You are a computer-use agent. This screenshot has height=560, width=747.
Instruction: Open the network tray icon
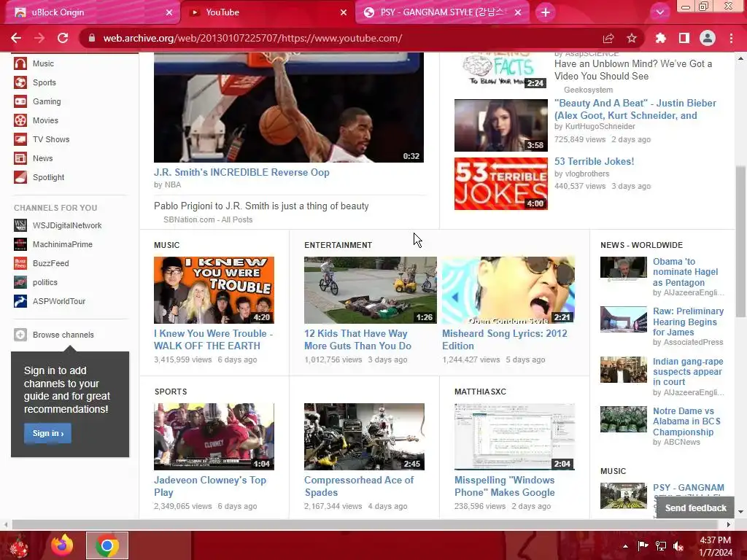pyautogui.click(x=661, y=545)
